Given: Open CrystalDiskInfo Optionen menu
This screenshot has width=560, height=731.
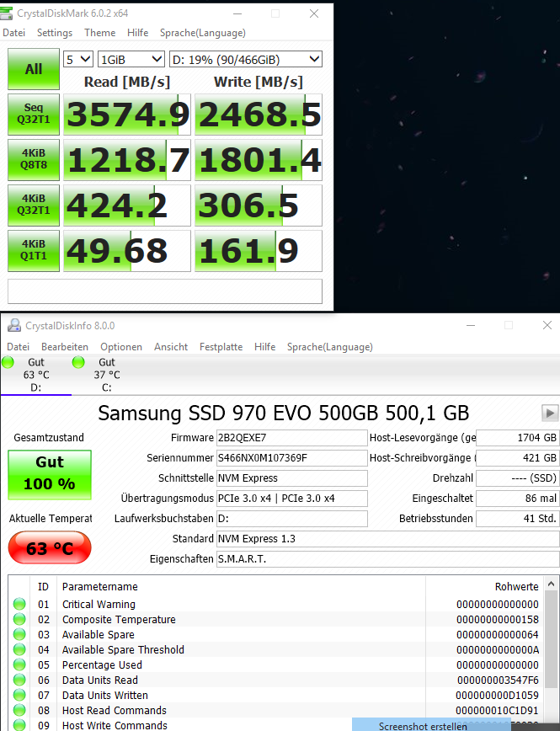Looking at the screenshot, I should 121,347.
